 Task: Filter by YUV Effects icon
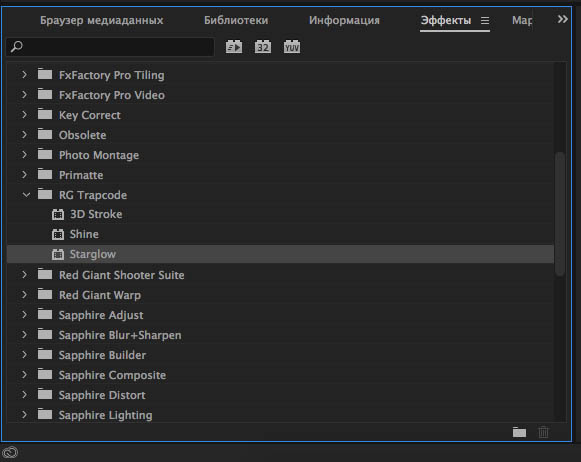tap(292, 47)
